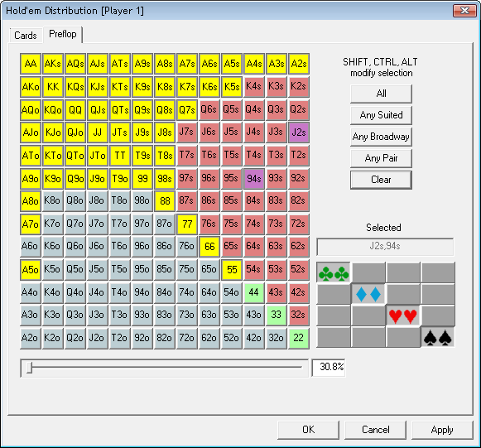481x448 pixels.
Task: Toggle the A6o gray hand cell
Action: tap(31, 247)
